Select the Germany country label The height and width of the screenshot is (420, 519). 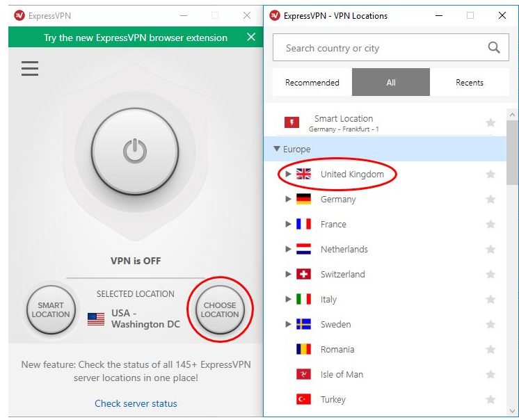338,200
